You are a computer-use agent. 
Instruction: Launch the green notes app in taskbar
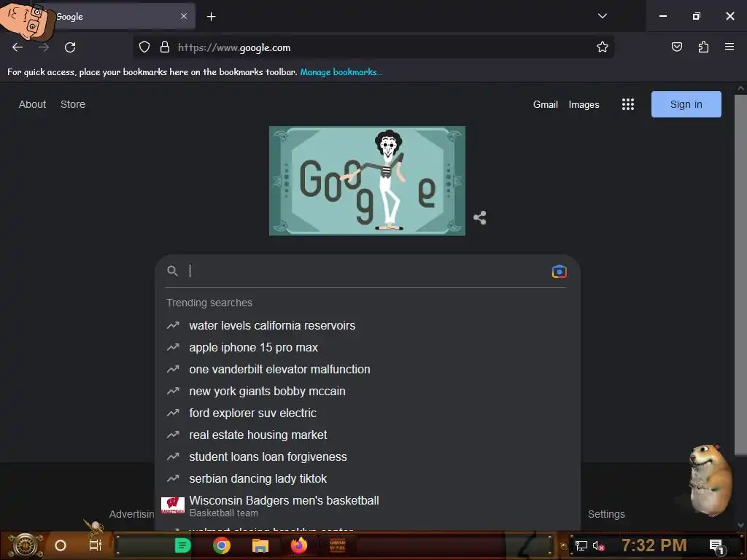pos(182,545)
